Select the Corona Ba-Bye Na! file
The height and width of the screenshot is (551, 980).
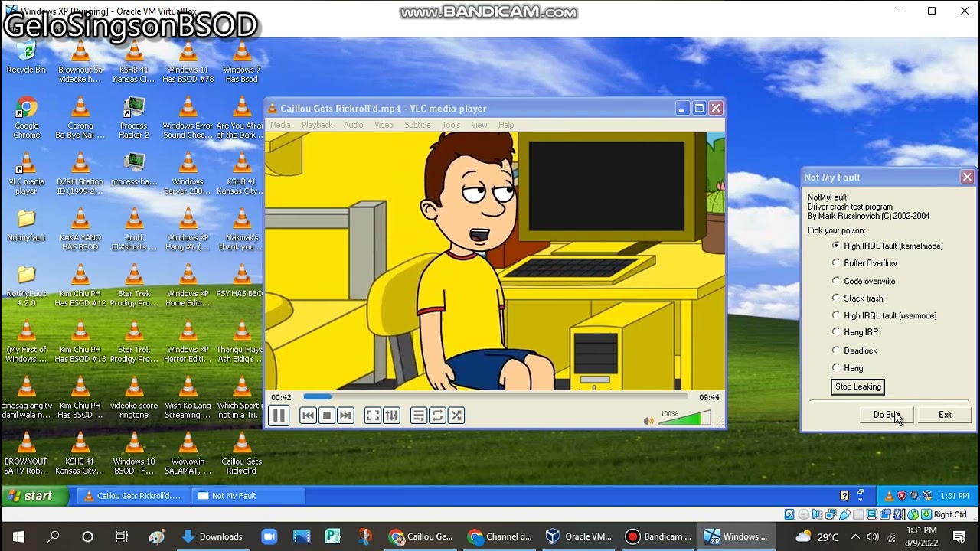pos(80,119)
